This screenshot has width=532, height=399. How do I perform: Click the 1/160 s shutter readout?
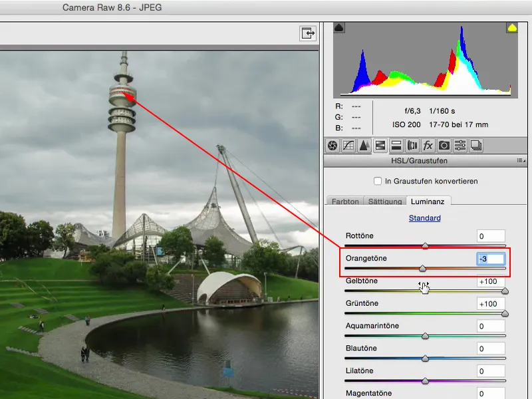click(x=442, y=111)
